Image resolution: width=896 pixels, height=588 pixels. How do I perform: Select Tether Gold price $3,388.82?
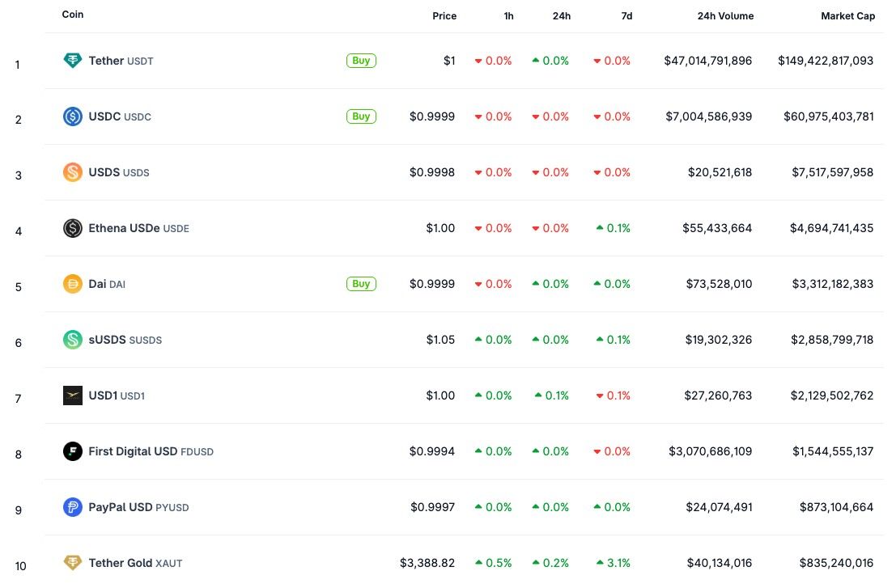427,563
